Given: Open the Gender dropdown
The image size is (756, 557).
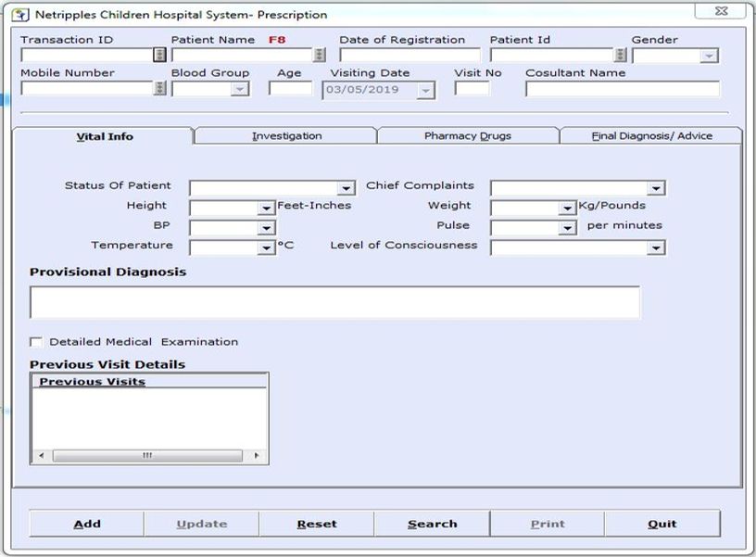Looking at the screenshot, I should click(x=708, y=56).
